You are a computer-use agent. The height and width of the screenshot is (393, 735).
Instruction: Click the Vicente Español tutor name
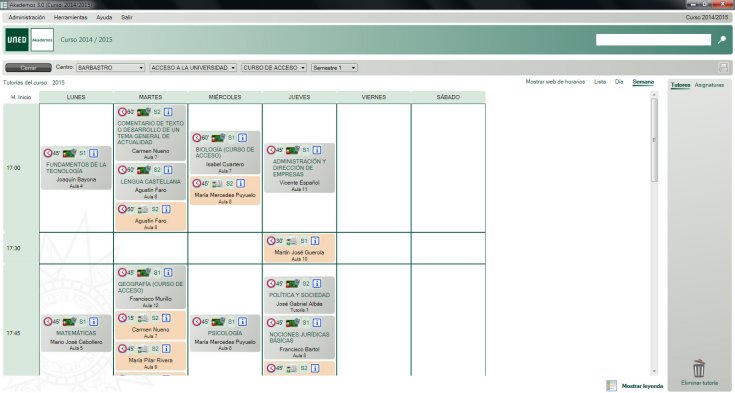(x=299, y=183)
